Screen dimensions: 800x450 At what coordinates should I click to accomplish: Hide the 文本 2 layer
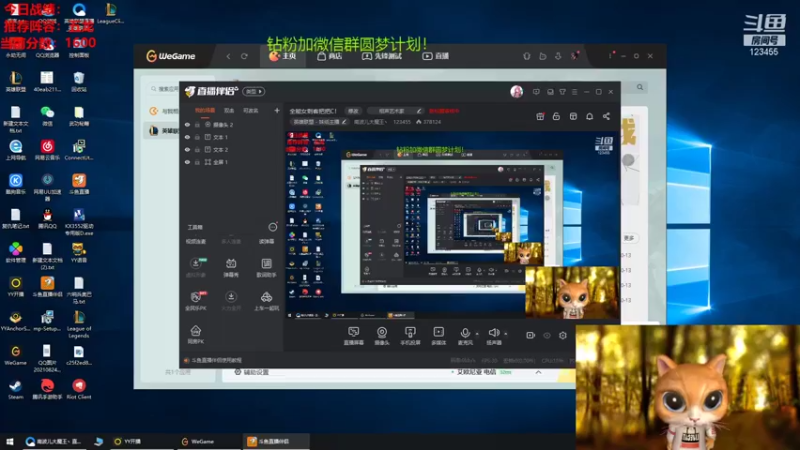(x=187, y=149)
